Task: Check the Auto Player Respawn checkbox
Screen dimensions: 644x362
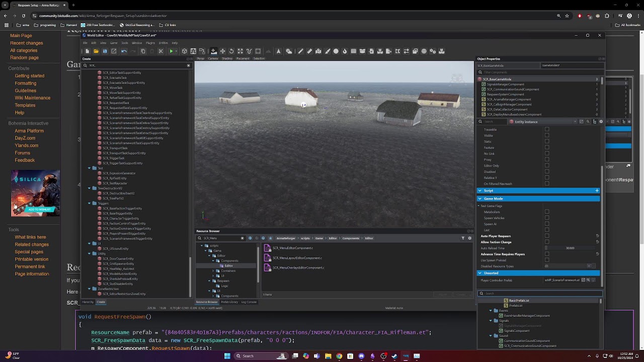Action: 547,236
